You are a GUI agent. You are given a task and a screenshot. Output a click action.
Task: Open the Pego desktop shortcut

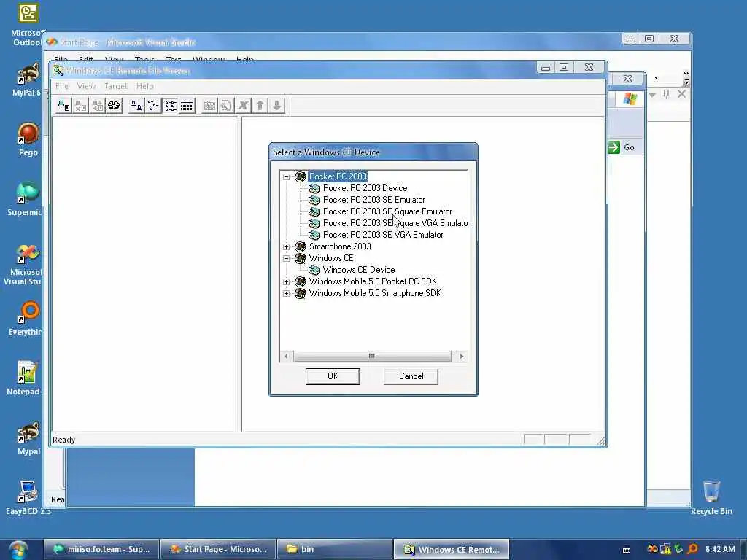pyautogui.click(x=28, y=139)
